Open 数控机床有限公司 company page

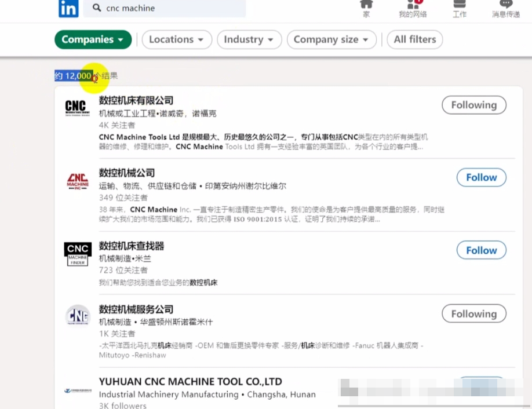pyautogui.click(x=136, y=100)
